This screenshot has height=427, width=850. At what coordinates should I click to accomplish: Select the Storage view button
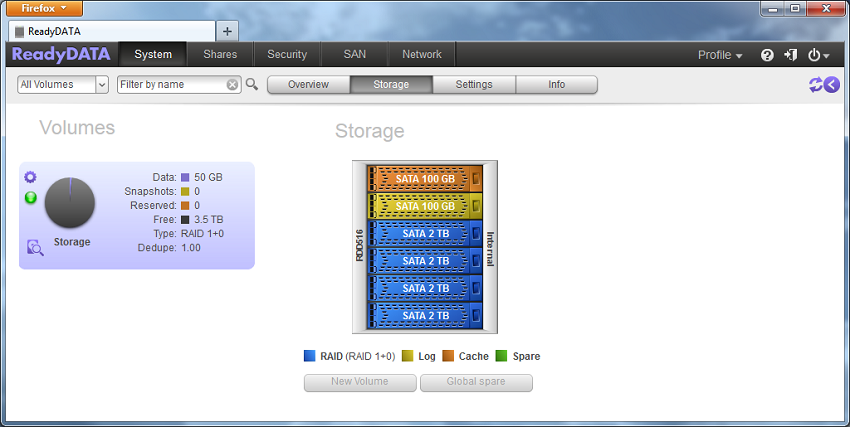click(391, 85)
